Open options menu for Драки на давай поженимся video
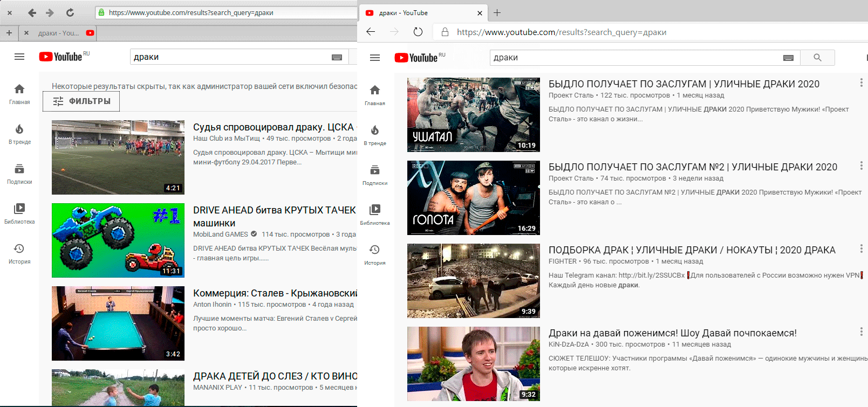 pos(861,332)
